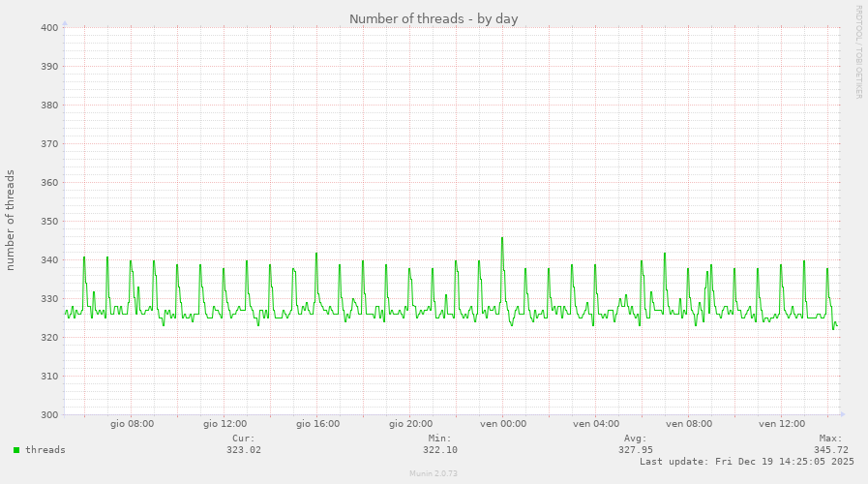Click the Cur value 323.02
Viewport: 868px width, 484px height.
pyautogui.click(x=244, y=450)
